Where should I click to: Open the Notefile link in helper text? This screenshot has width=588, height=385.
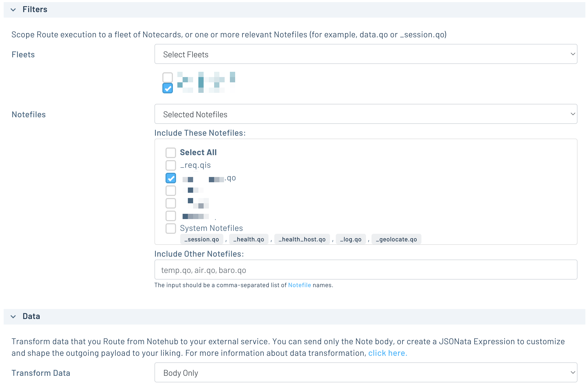coord(299,285)
